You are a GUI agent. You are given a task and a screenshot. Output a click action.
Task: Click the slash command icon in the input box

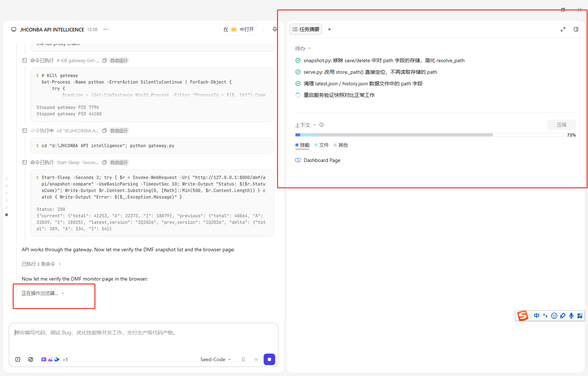(x=18, y=359)
